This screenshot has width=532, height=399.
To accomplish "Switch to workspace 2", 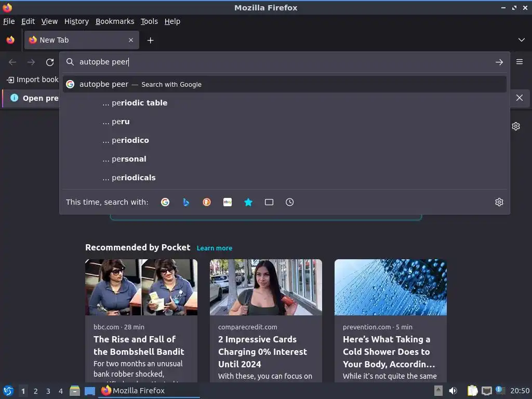I will (x=36, y=391).
